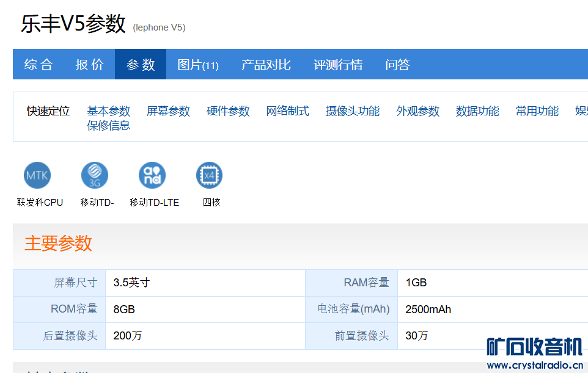Switch to the 问答 tab
588x373 pixels.
397,65
